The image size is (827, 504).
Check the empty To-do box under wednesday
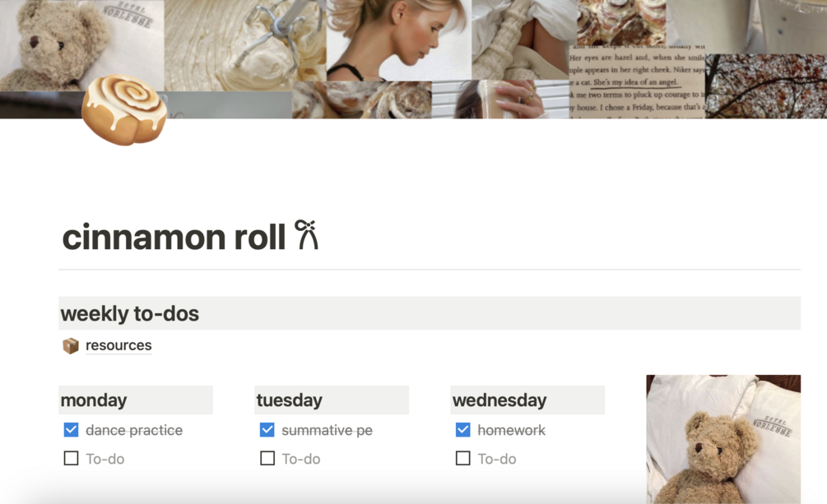pyautogui.click(x=463, y=458)
